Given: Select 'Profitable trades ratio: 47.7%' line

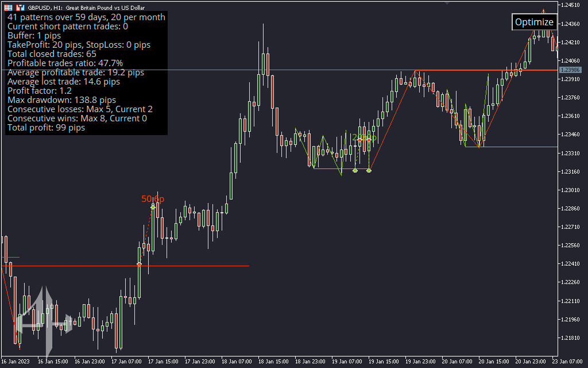Looking at the screenshot, I should [65, 63].
